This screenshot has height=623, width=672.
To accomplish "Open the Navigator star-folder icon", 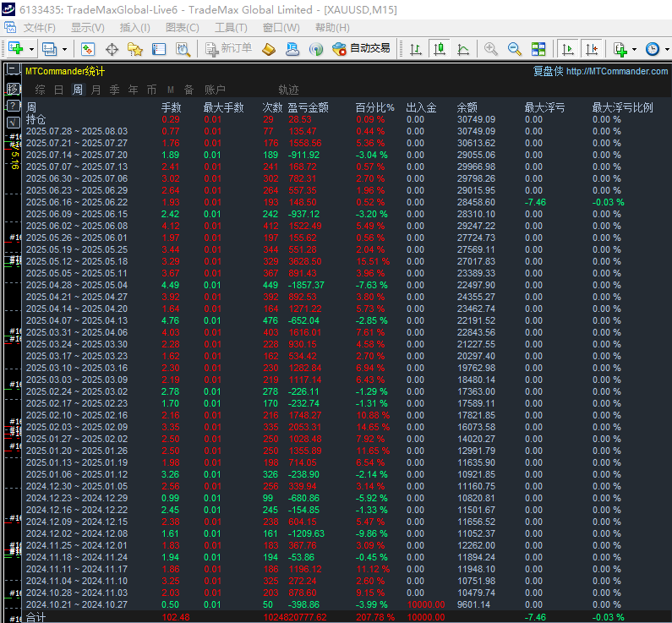I will click(x=135, y=49).
